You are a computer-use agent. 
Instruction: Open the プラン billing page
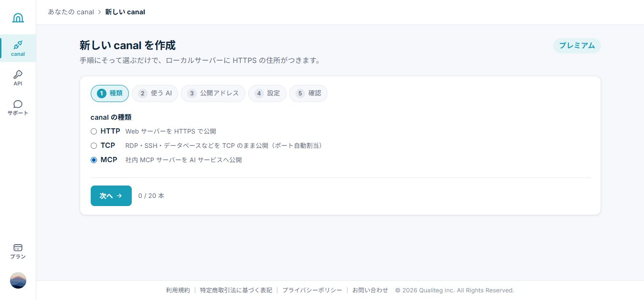pyautogui.click(x=18, y=251)
